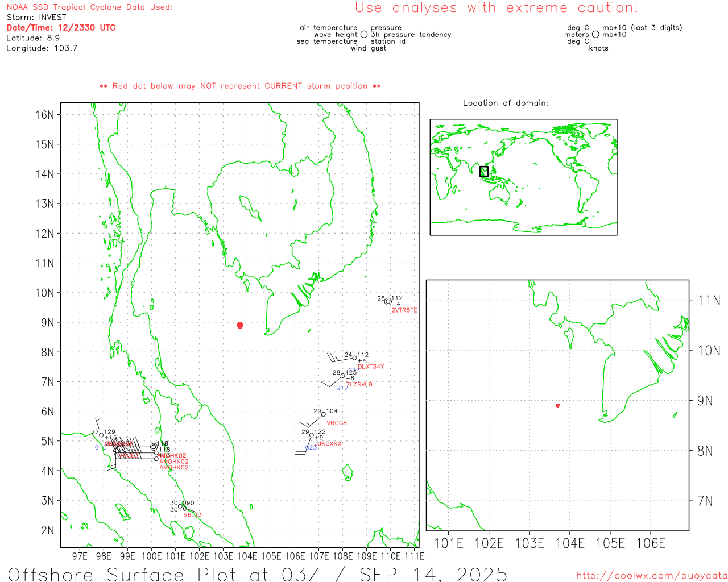Open the coolwx.com/buoydata link
Screen dimensions: 728x582
click(x=652, y=575)
